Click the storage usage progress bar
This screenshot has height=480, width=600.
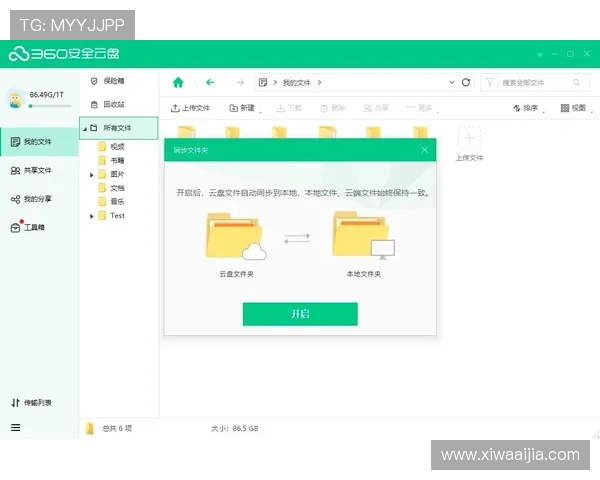point(50,106)
